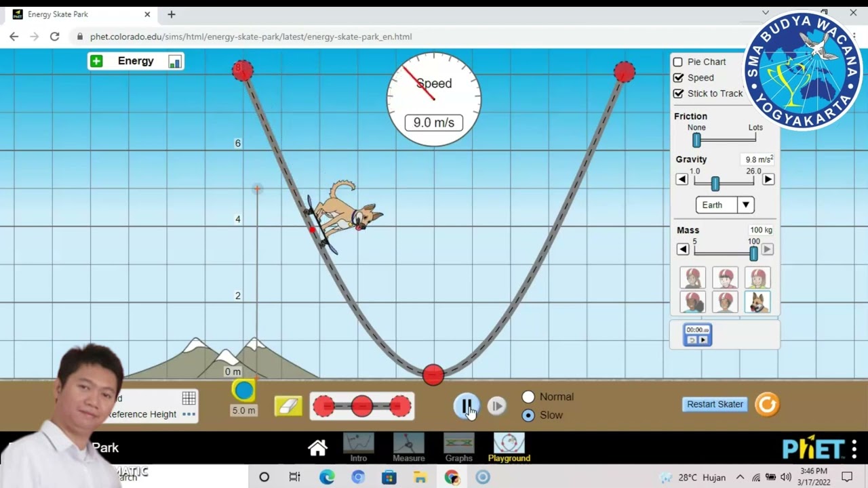Switch to Intro screen

(x=359, y=448)
